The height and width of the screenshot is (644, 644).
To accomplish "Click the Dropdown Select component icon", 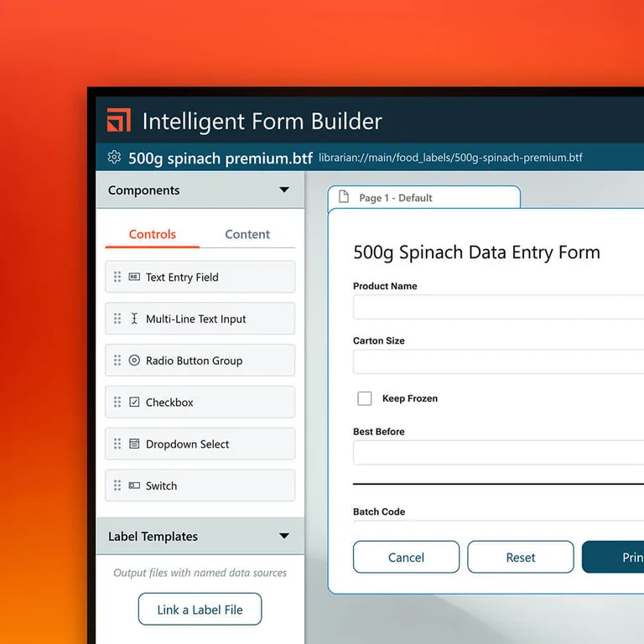I will pos(134,444).
